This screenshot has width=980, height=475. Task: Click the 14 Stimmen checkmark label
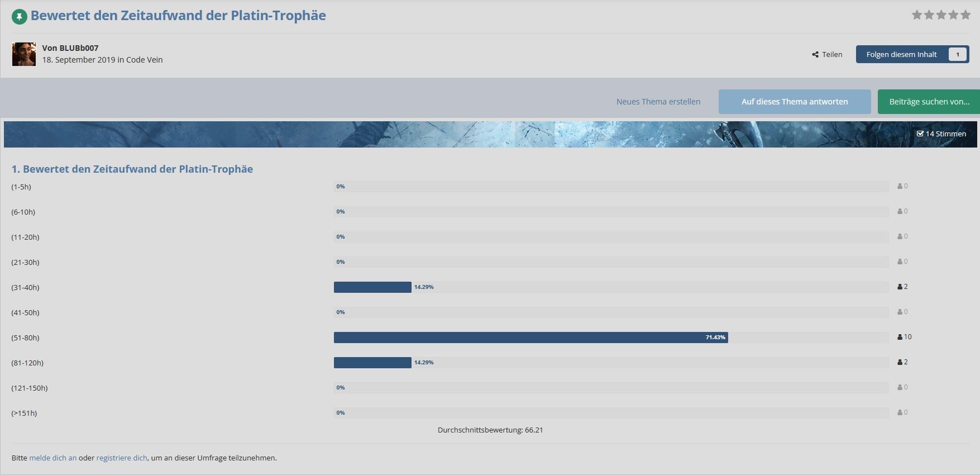click(x=941, y=134)
